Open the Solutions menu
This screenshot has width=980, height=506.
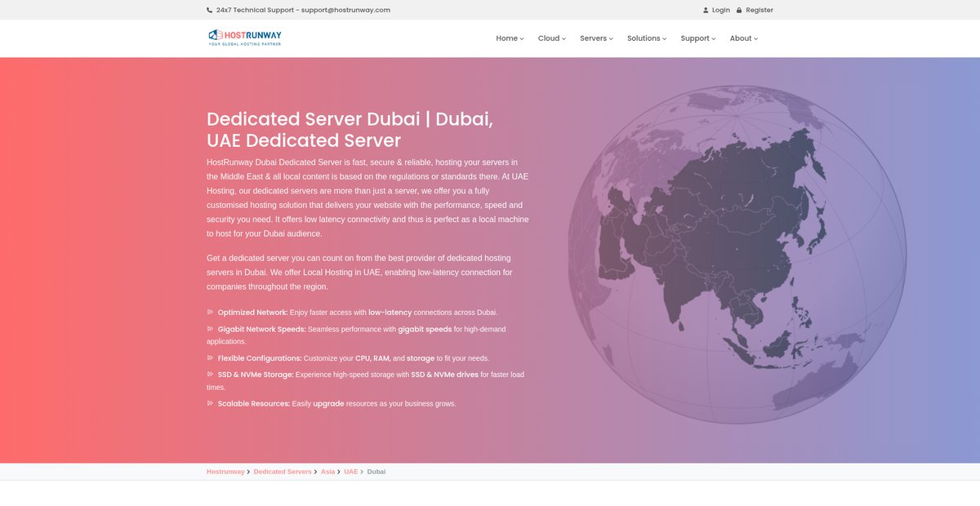coord(647,38)
